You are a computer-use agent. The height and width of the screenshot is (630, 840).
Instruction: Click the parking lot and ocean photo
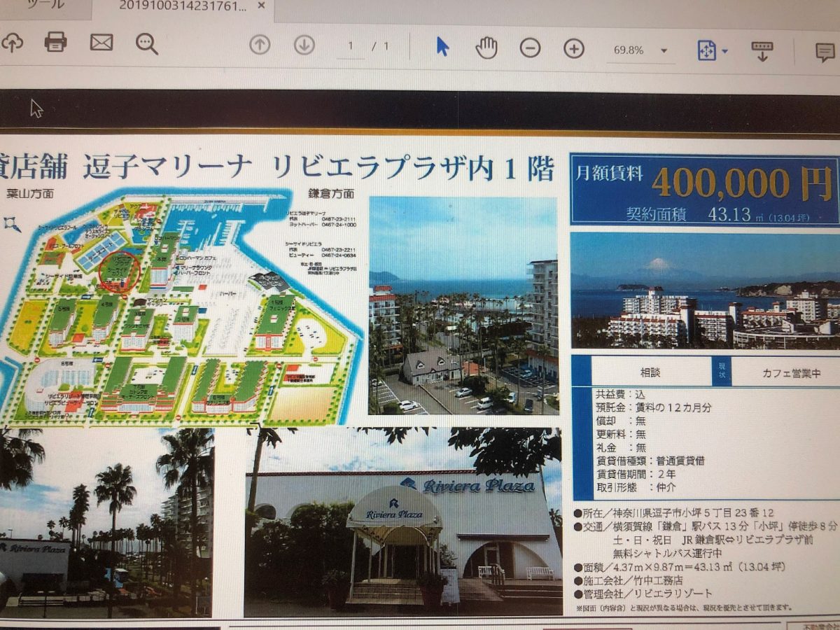pos(463,306)
